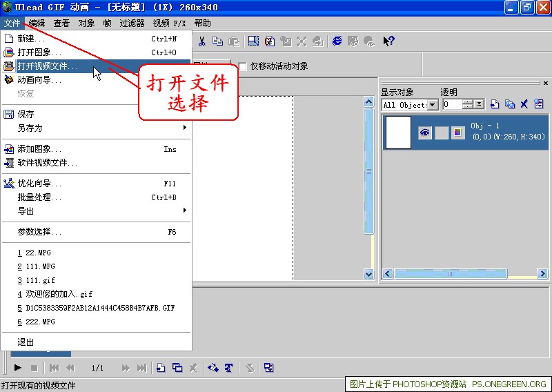This screenshot has width=552, height=392.
Task: Click the Internet Explorer preview icon
Action: pyautogui.click(x=337, y=41)
